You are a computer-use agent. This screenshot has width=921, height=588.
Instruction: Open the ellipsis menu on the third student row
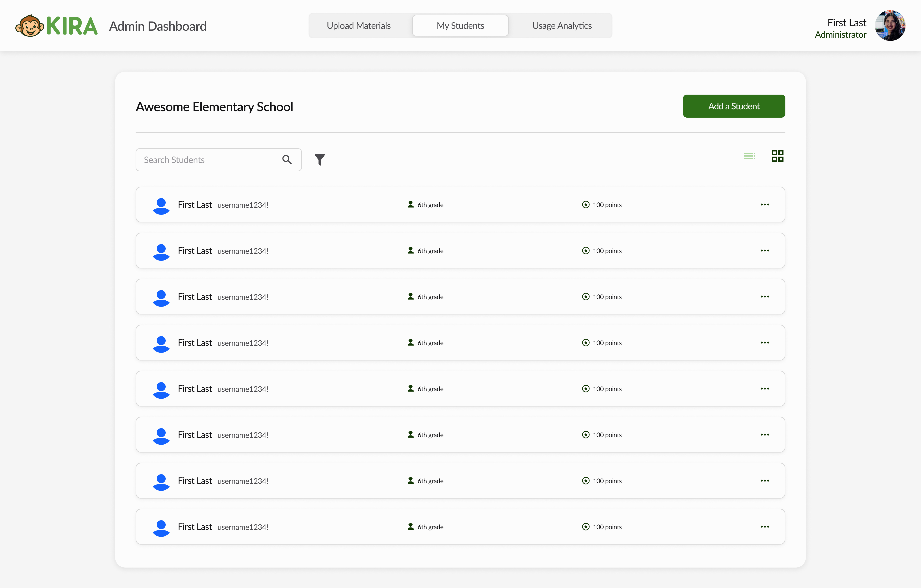pyautogui.click(x=765, y=297)
